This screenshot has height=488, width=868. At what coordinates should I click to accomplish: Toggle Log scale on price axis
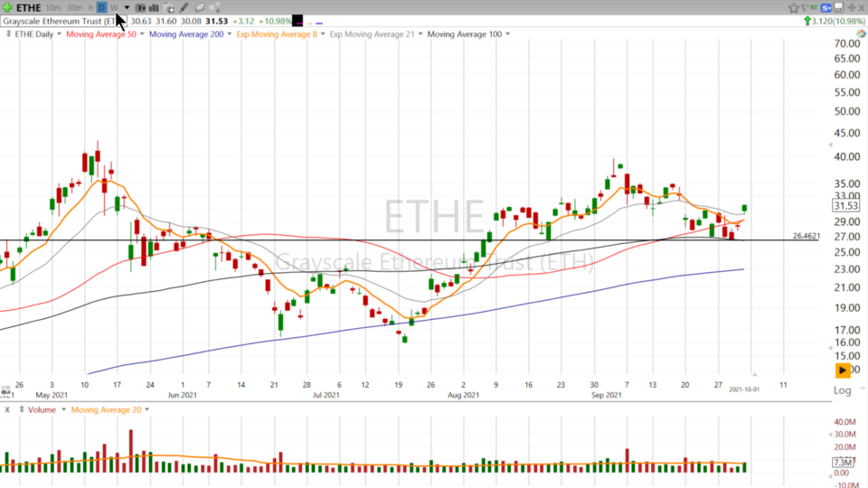(842, 390)
